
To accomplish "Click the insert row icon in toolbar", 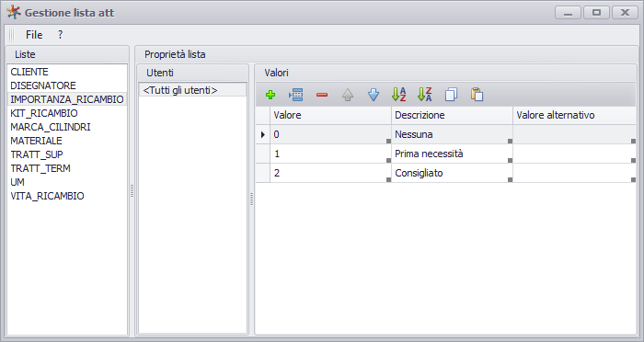I will click(x=295, y=95).
